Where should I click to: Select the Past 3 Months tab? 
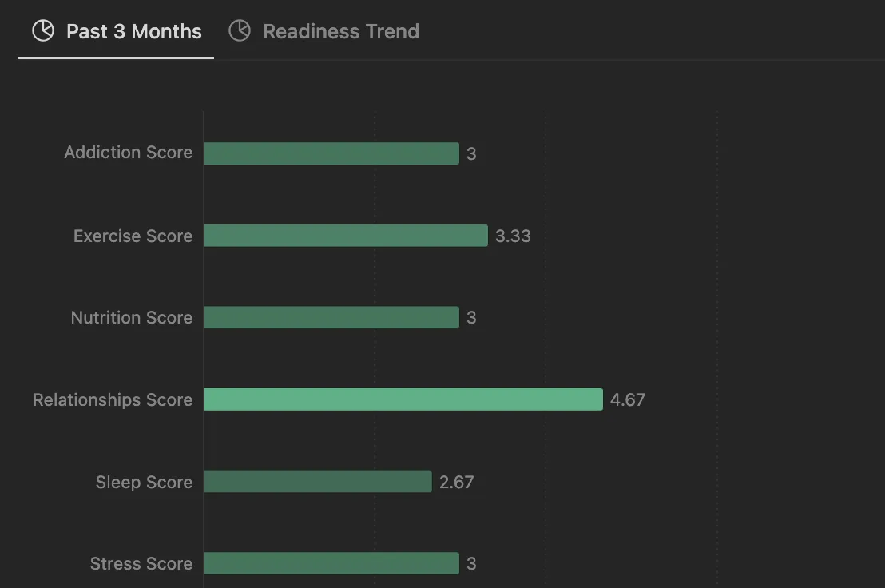[117, 31]
